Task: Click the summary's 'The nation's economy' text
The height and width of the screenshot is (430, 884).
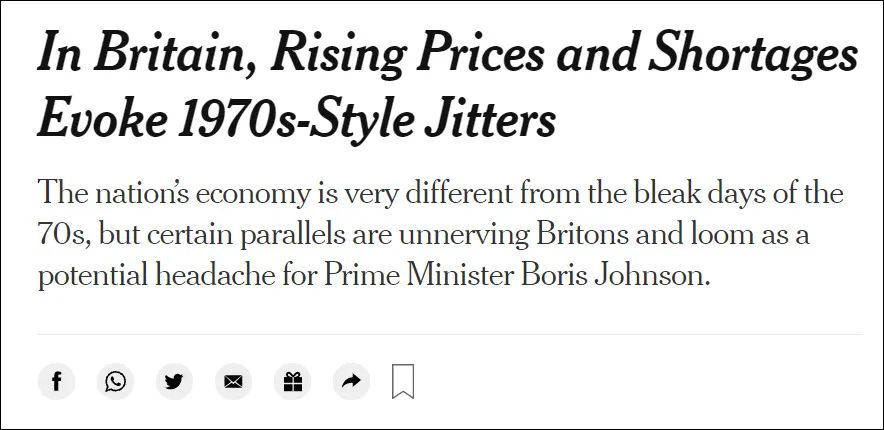Action: 173,193
